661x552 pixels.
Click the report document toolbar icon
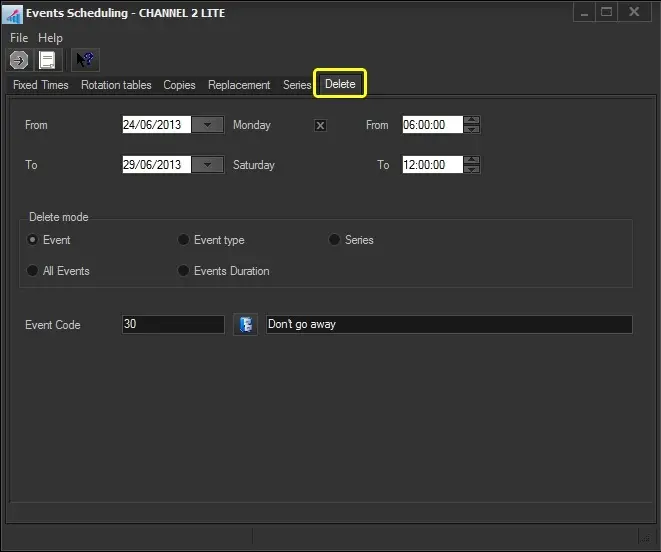click(47, 61)
